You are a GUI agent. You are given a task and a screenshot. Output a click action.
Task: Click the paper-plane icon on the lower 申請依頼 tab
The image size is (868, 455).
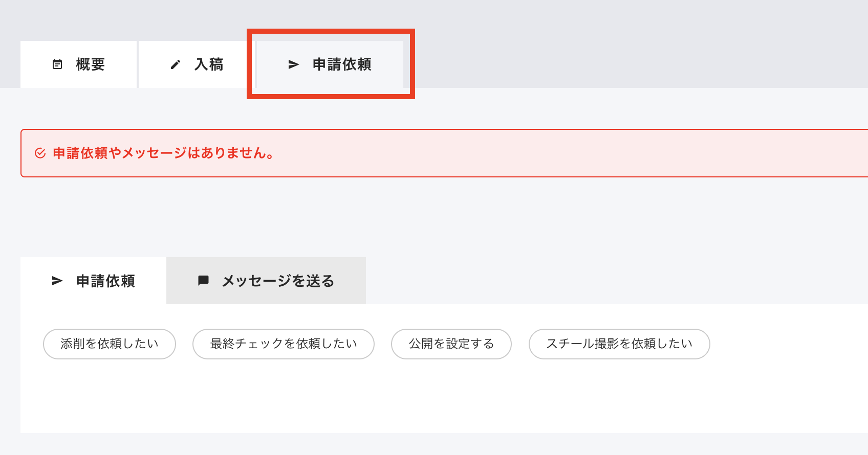57,281
